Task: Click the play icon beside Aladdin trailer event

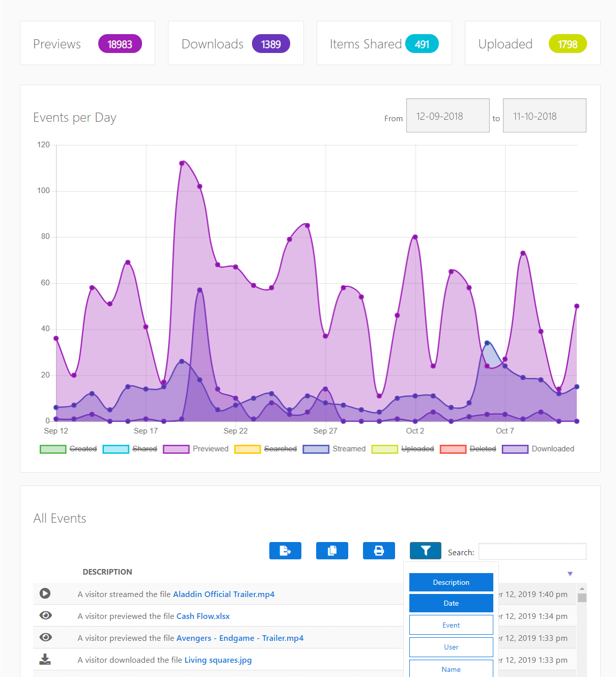Action: (x=45, y=593)
